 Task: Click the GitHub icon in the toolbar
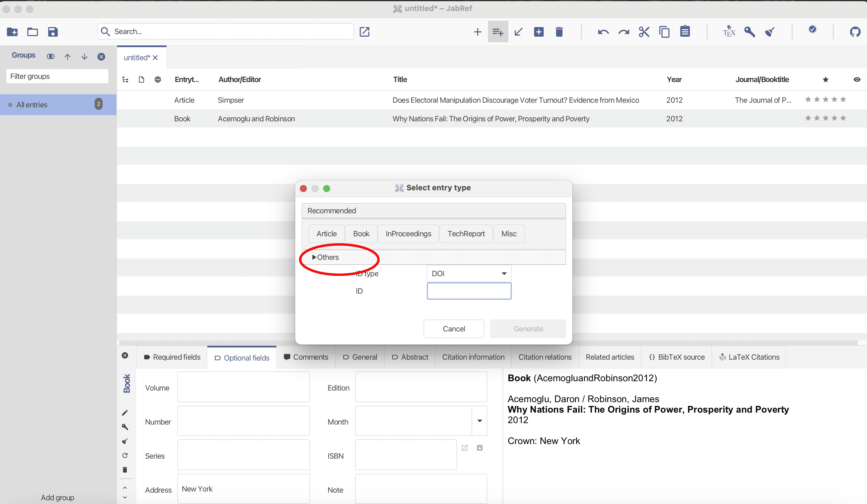[x=854, y=32]
